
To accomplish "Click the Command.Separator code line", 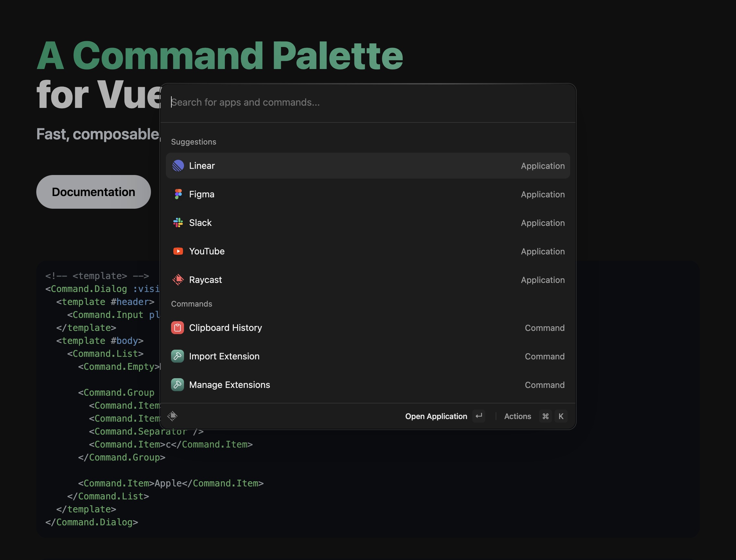I will [x=146, y=432].
